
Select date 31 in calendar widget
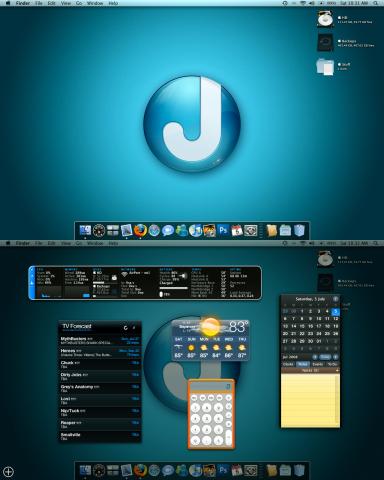coord(319,341)
